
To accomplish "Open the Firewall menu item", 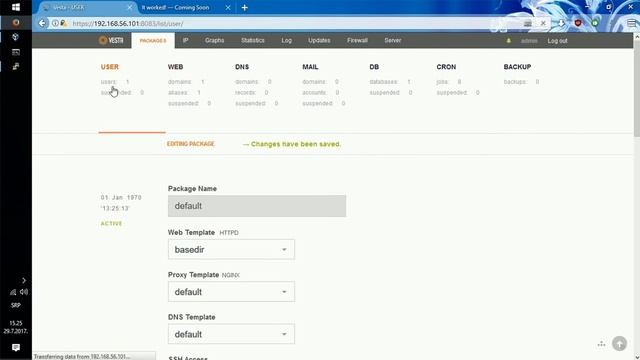I will (x=358, y=40).
